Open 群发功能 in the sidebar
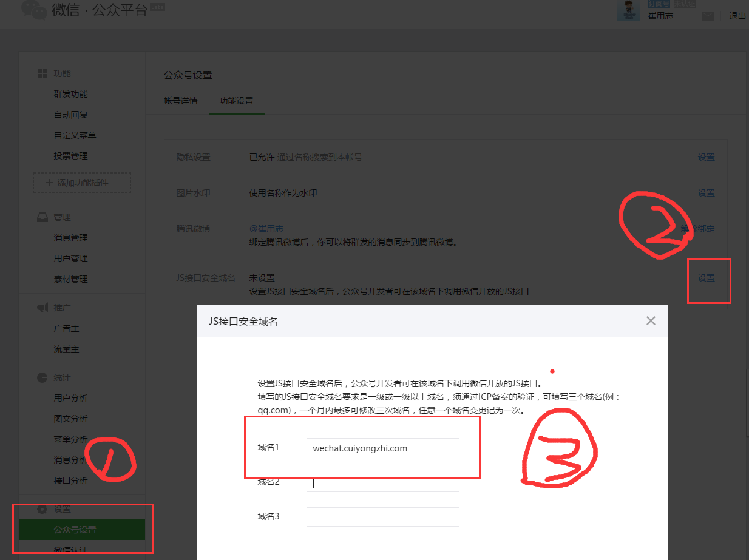This screenshot has width=749, height=560. 70,94
